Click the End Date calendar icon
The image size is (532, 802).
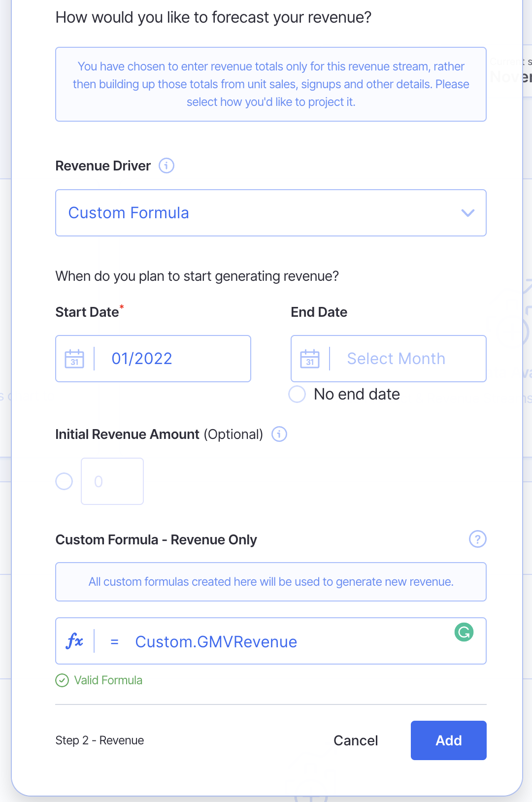click(x=310, y=359)
